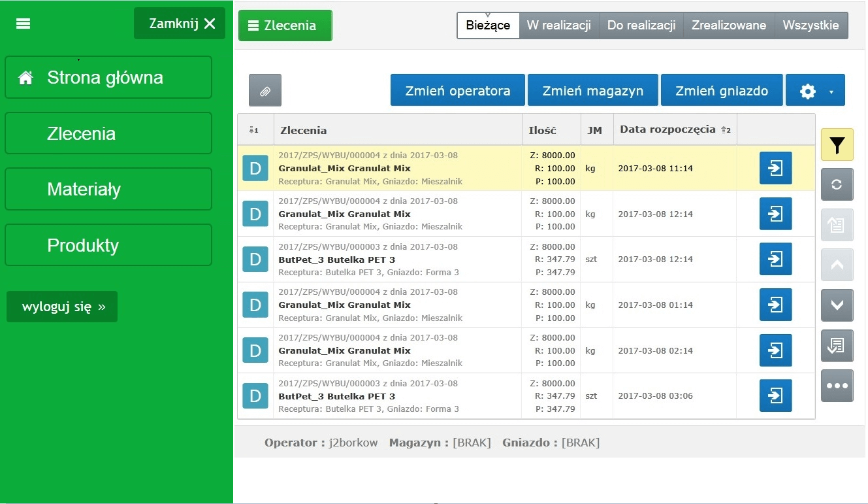The height and width of the screenshot is (504, 868).
Task: Enter the Granulat order started 12:14
Action: (776, 214)
